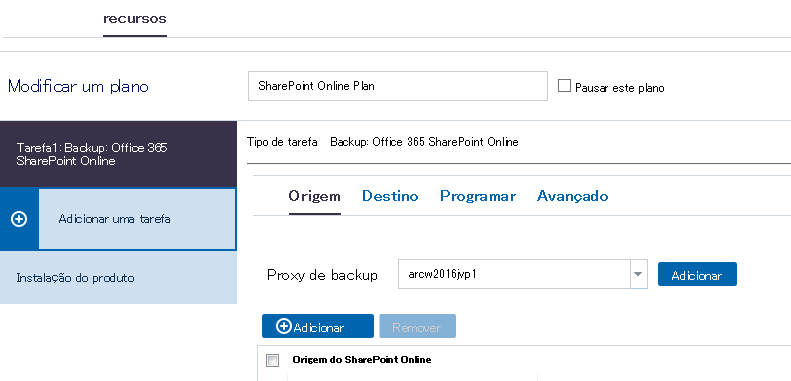Click the plus icon on the blue Adicionar button
Image resolution: width=791 pixels, height=381 pixels.
(x=284, y=326)
